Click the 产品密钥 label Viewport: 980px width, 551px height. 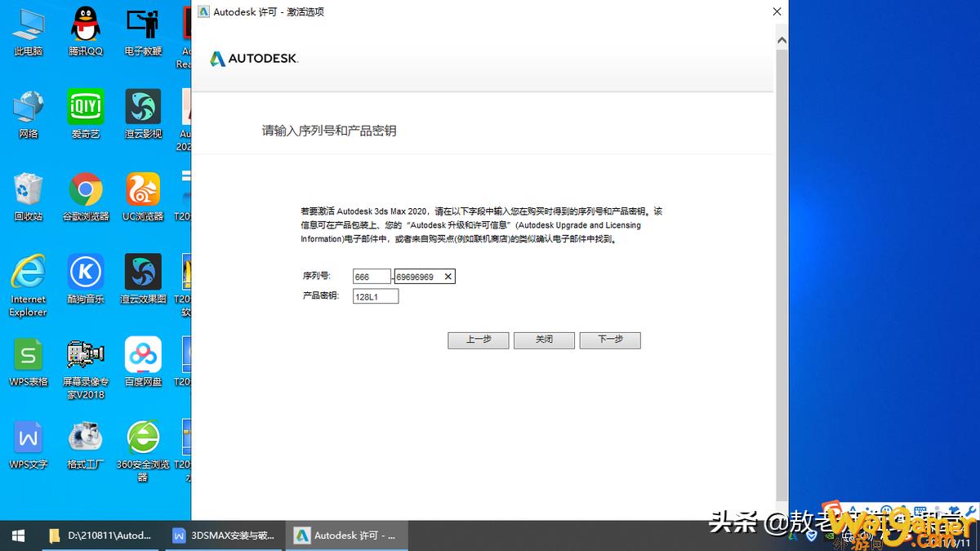point(320,296)
